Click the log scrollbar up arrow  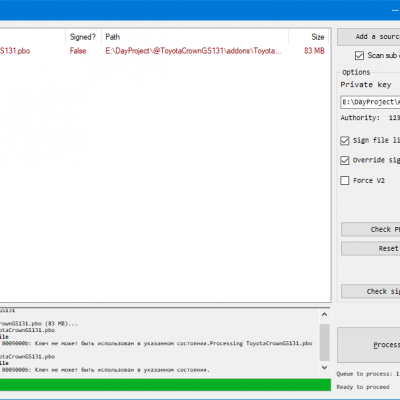[x=324, y=314]
